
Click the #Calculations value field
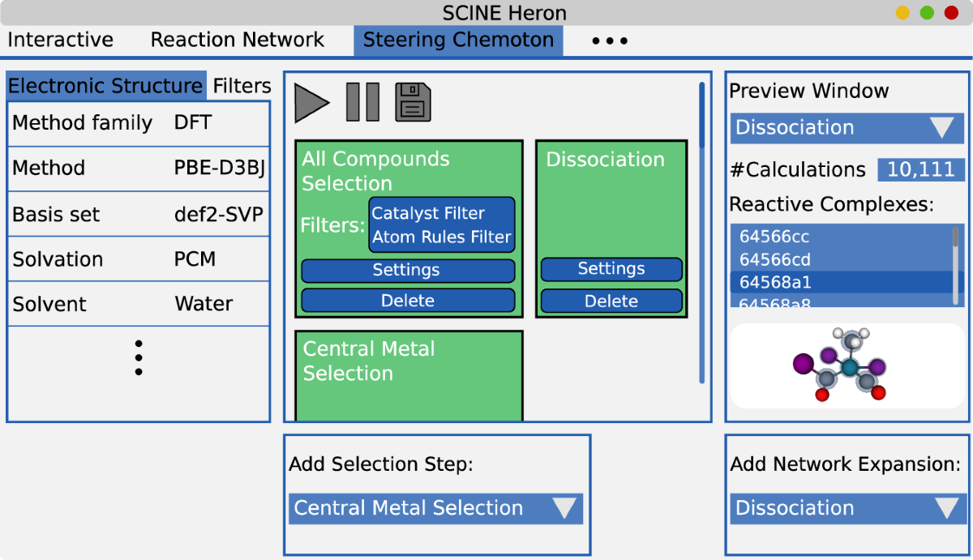pos(921,169)
